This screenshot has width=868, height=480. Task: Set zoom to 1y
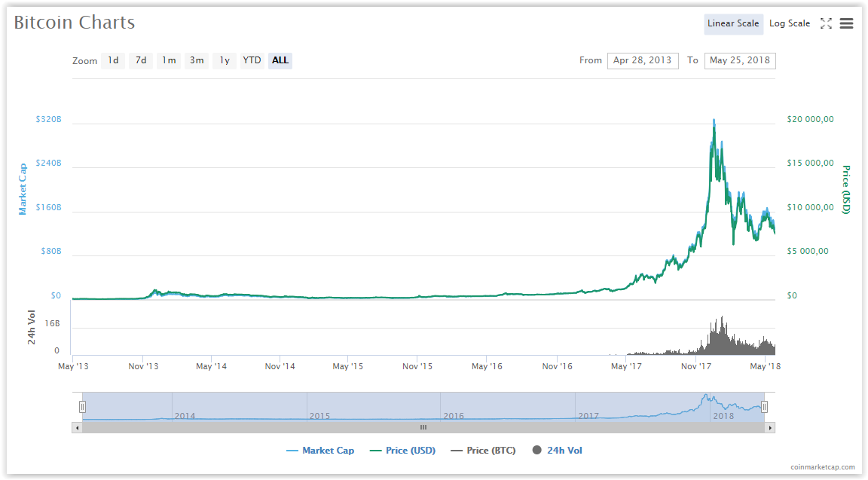pos(225,60)
